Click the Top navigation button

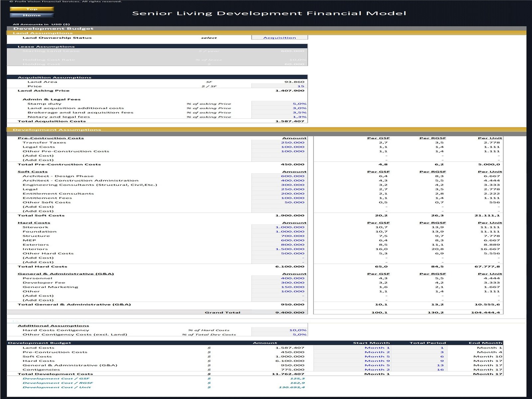[32, 9]
